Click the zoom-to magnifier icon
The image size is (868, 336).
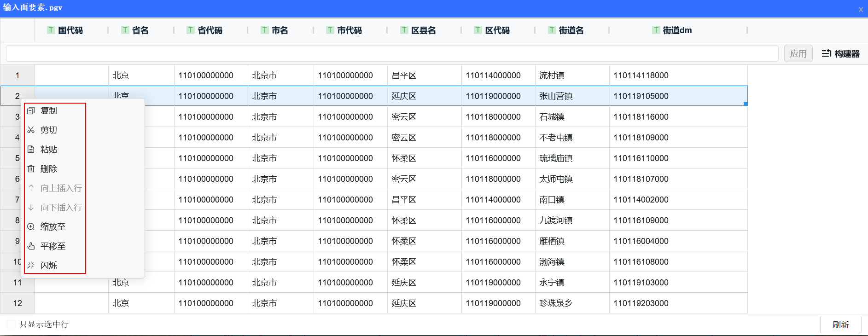[x=31, y=226]
